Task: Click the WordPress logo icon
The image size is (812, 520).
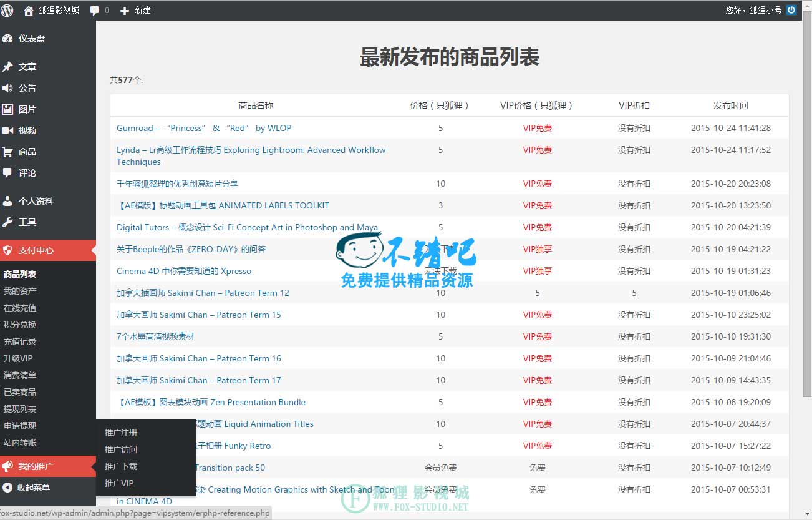Action: 7,10
